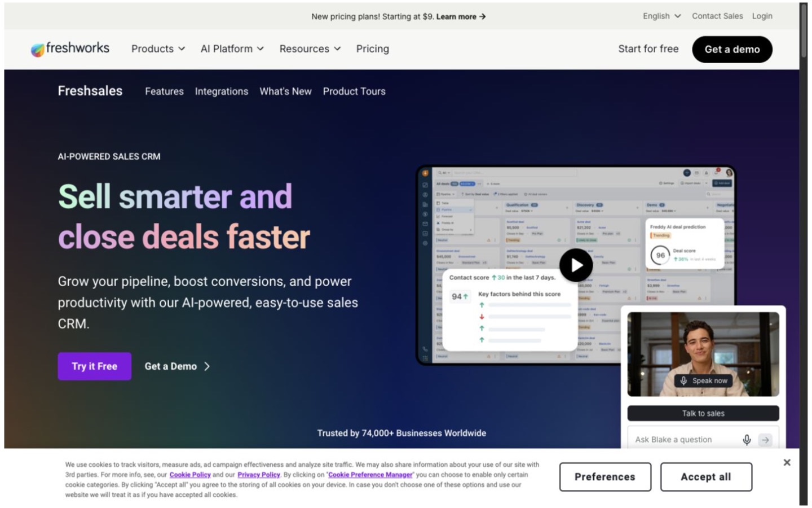This screenshot has width=812, height=508.
Task: Click the Blake sales rep video thumbnail
Action: click(703, 354)
